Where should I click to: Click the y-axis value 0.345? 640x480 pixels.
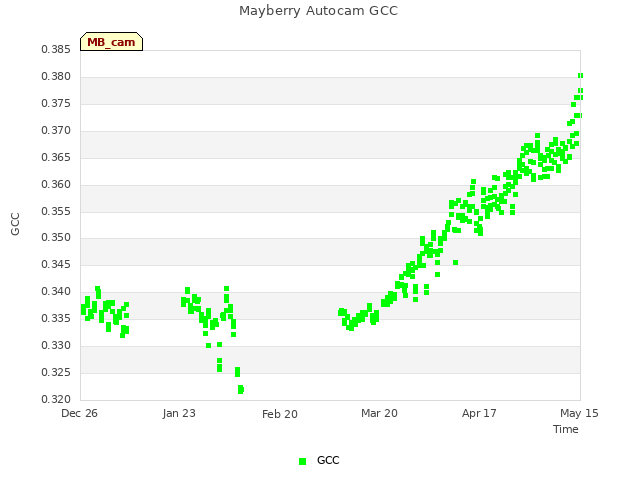pos(56,264)
